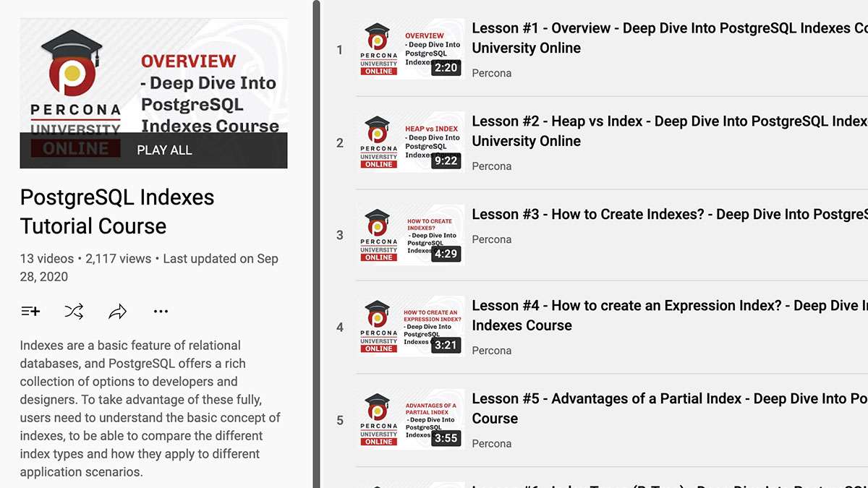Open Lesson #5 - Advantages of a Partial Index title

[x=670, y=408]
